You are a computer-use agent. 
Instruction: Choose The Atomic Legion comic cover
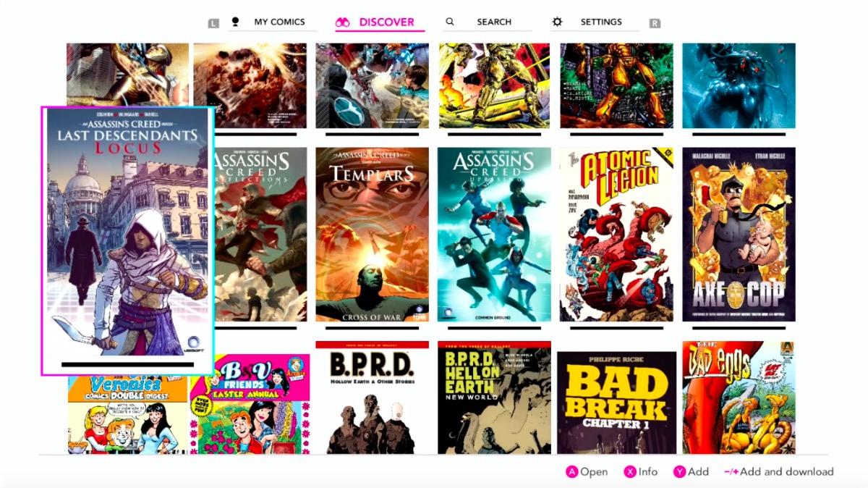(x=616, y=235)
